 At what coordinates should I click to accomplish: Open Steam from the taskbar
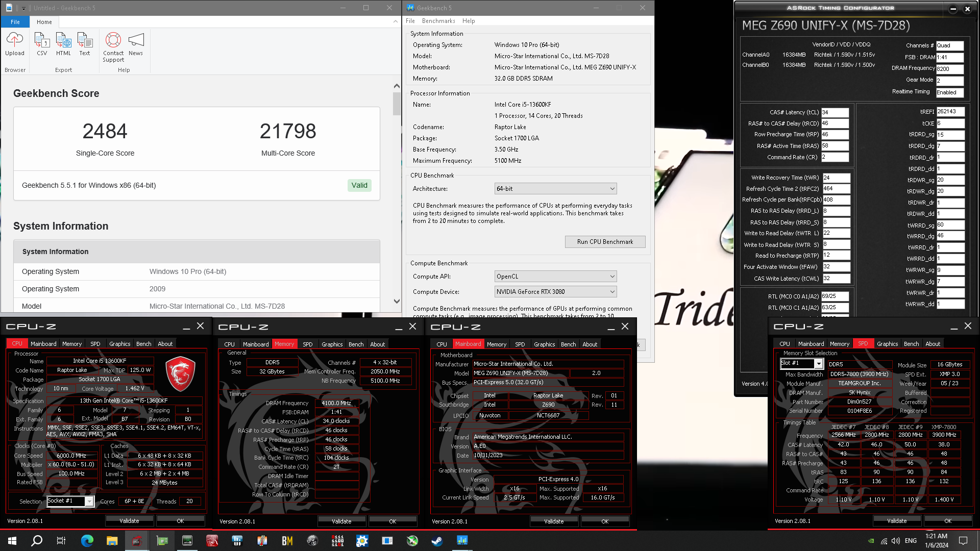click(437, 541)
